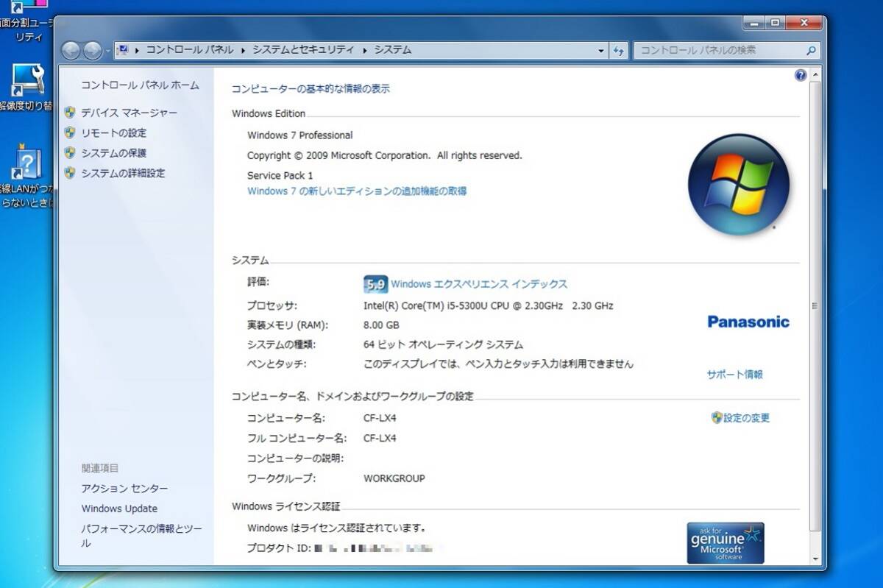Select コントロール パネル in the breadcrumb

189,50
